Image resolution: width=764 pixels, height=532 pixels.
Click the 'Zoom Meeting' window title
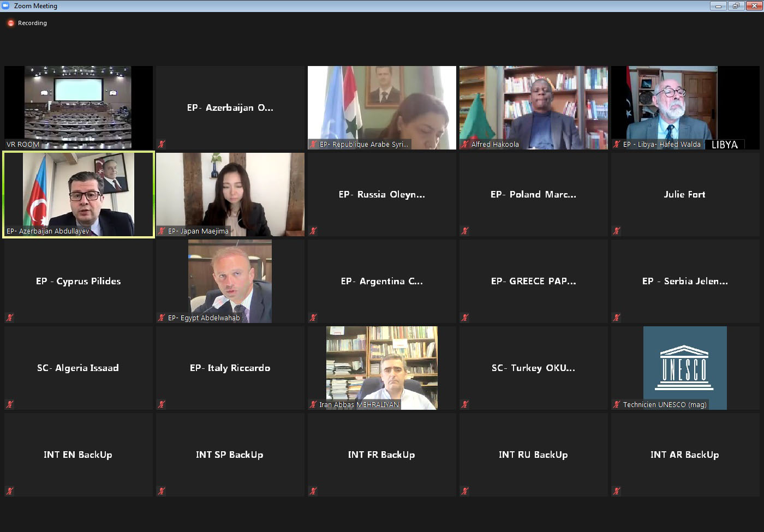(35, 6)
